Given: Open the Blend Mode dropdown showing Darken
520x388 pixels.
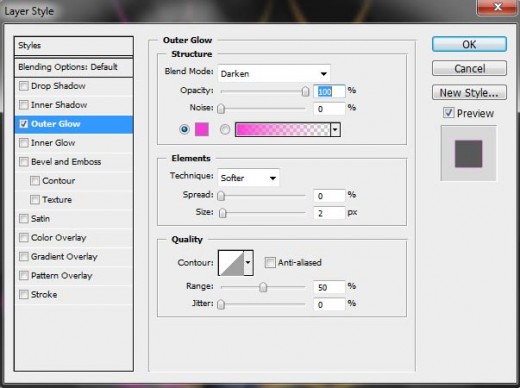Looking at the screenshot, I should click(274, 74).
